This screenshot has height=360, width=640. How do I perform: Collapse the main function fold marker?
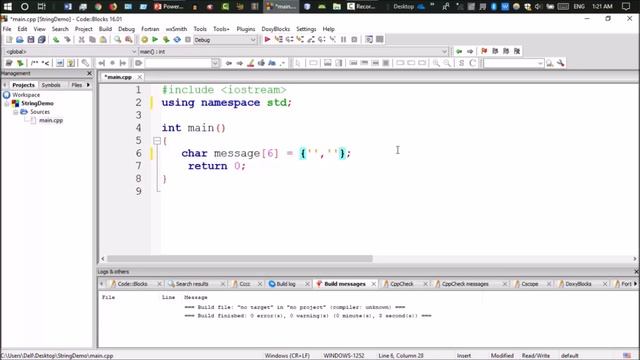pos(157,141)
